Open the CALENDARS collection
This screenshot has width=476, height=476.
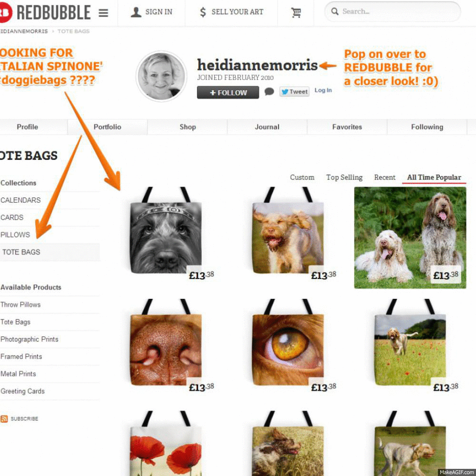click(x=20, y=200)
